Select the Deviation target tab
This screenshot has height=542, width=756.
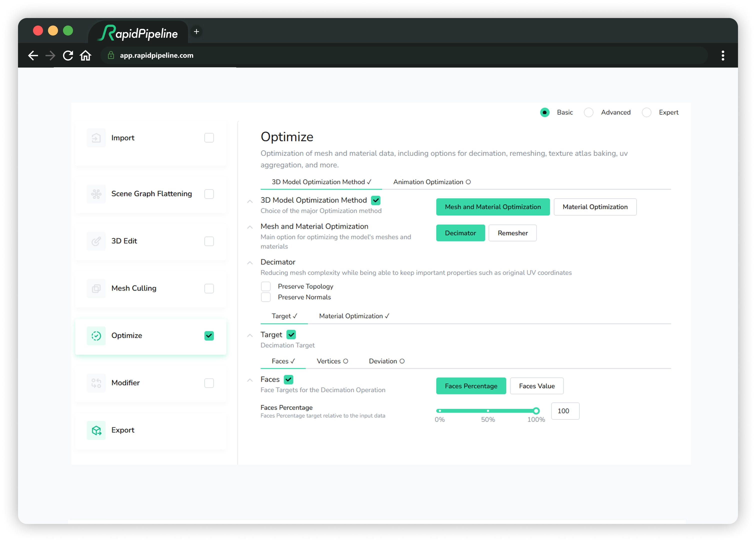click(386, 361)
